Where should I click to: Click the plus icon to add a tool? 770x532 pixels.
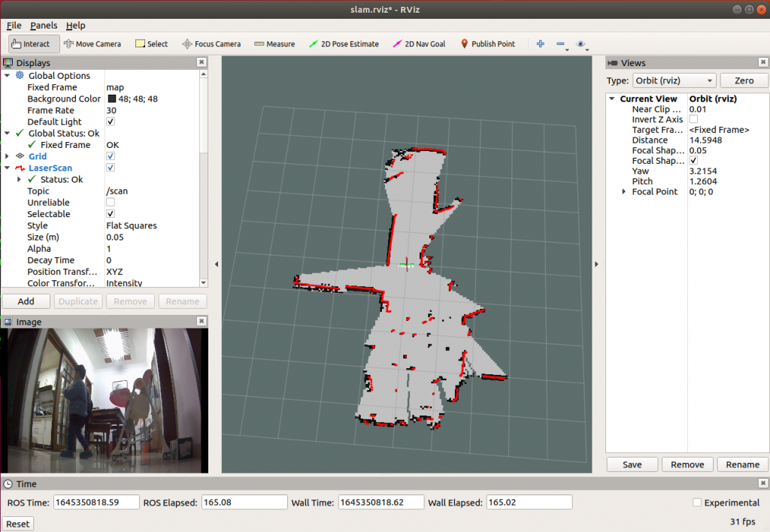point(540,44)
